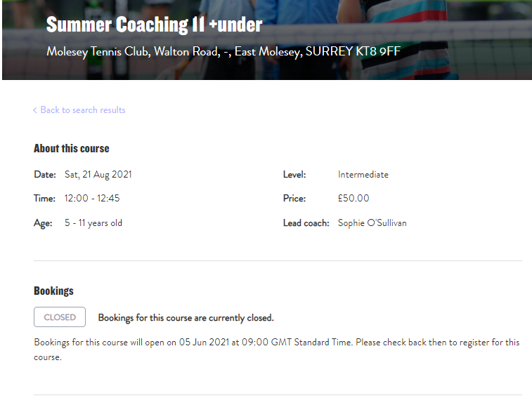The height and width of the screenshot is (398, 532).
Task: Click the Level field label
Action: pos(294,175)
